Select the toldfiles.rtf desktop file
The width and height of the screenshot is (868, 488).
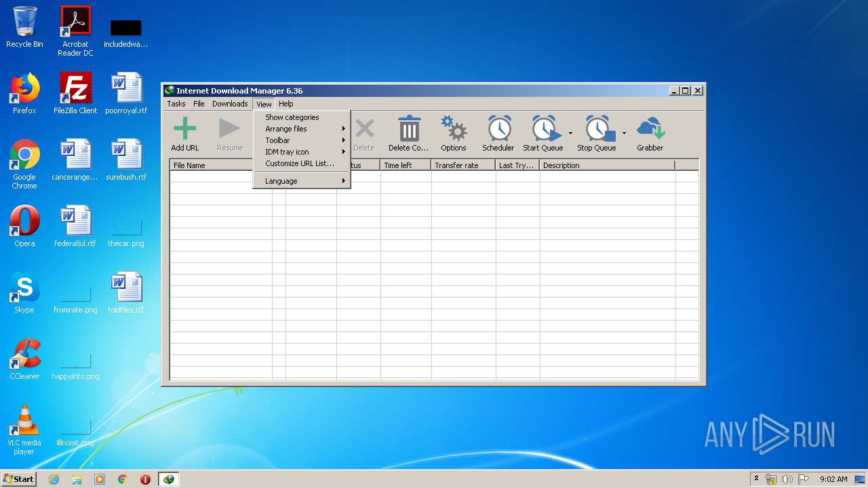[x=126, y=293]
